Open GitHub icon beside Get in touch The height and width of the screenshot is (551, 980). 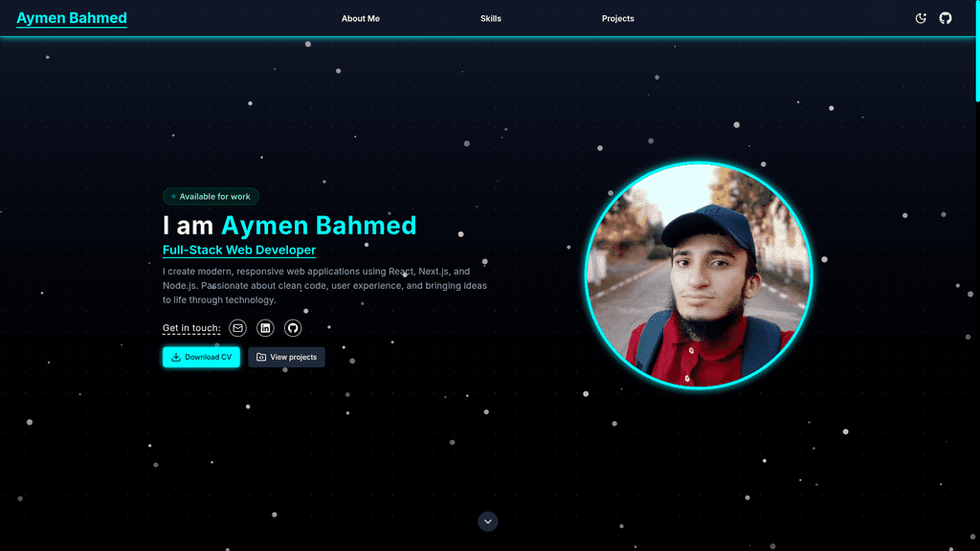[x=293, y=328]
